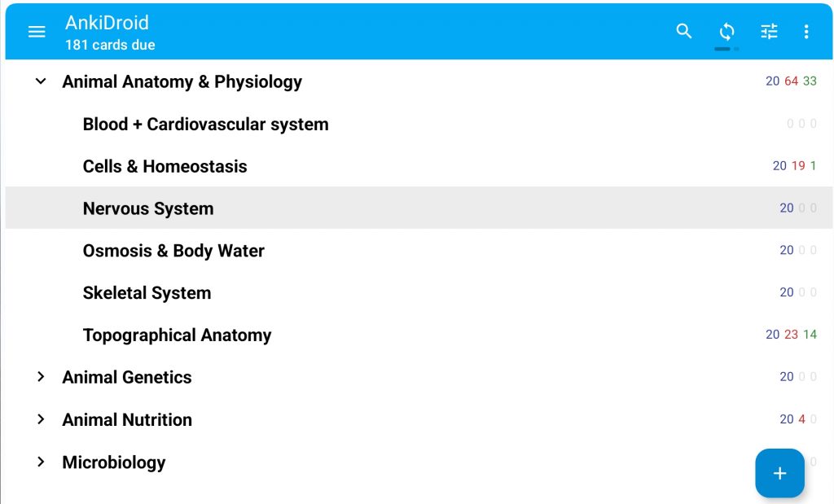Tap the blue add floating button
834x504 pixels.
[779, 473]
